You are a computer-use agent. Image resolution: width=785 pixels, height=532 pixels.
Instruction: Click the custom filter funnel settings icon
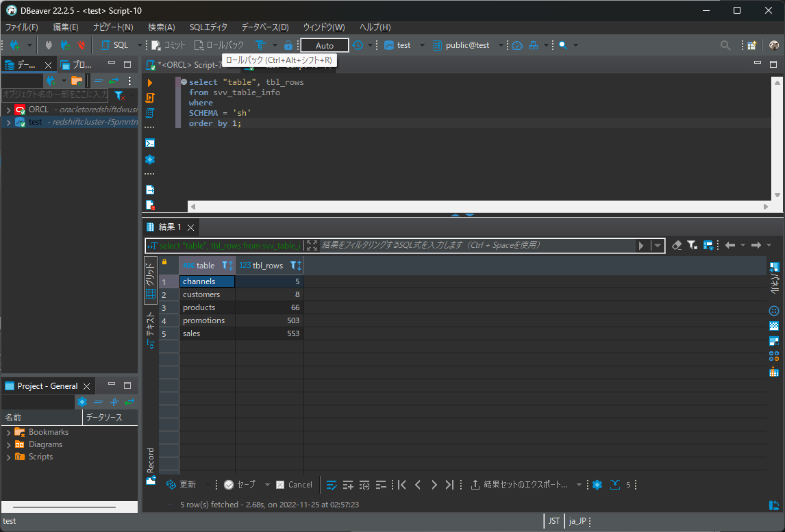click(693, 244)
